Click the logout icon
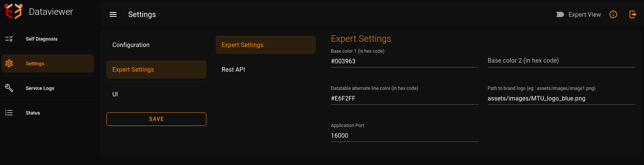Viewport: 644px width, 165px height. click(x=633, y=14)
